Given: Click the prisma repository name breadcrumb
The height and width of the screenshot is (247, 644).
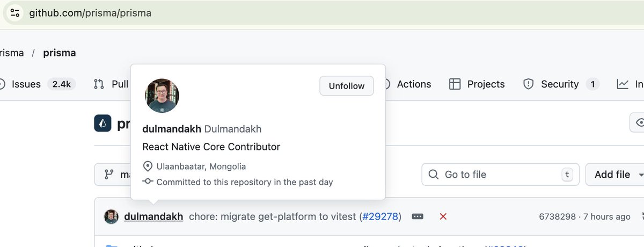Looking at the screenshot, I should 60,53.
